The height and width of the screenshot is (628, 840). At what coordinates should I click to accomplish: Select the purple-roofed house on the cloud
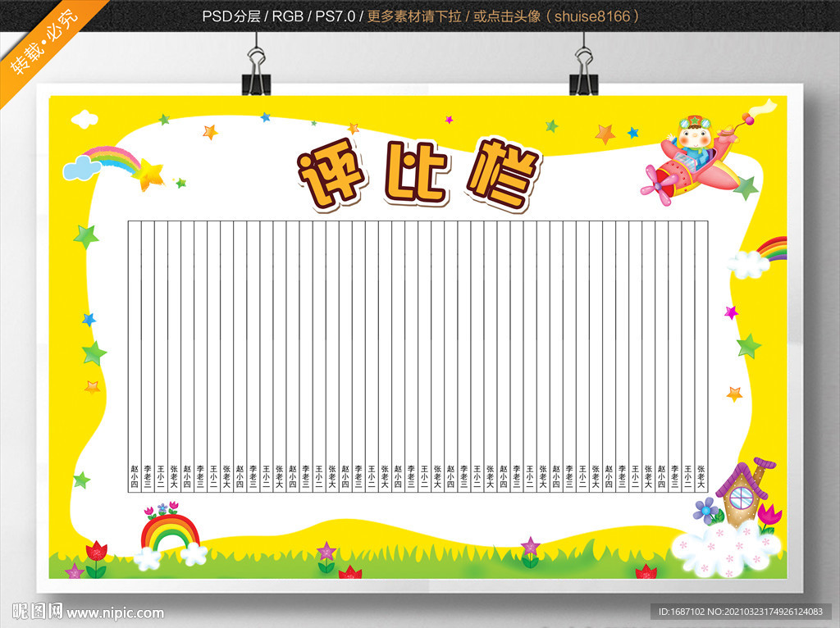(x=745, y=492)
